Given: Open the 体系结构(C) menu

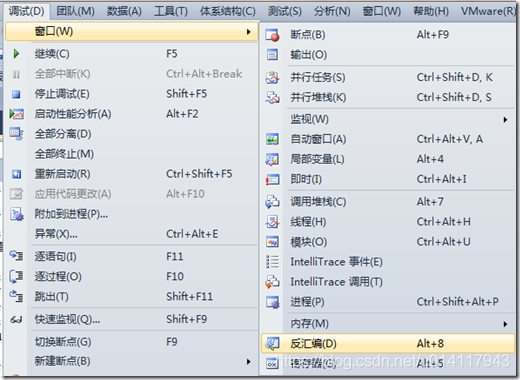Looking at the screenshot, I should click(x=228, y=11).
